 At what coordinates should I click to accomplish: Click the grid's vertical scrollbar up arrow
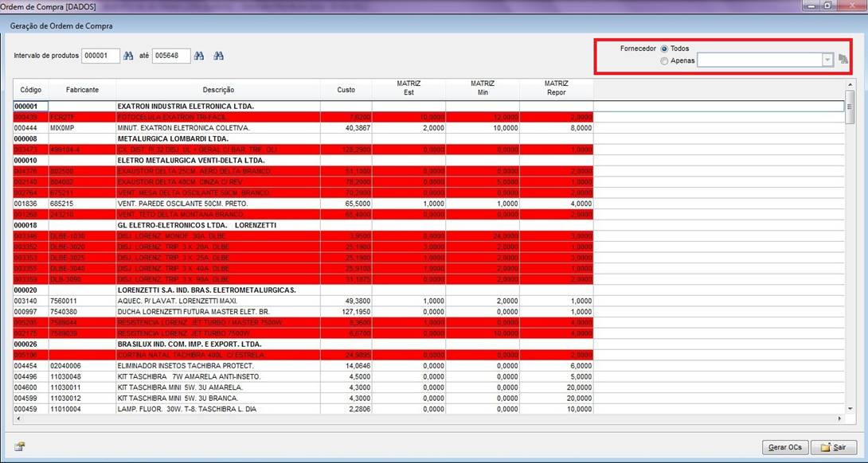(x=850, y=84)
